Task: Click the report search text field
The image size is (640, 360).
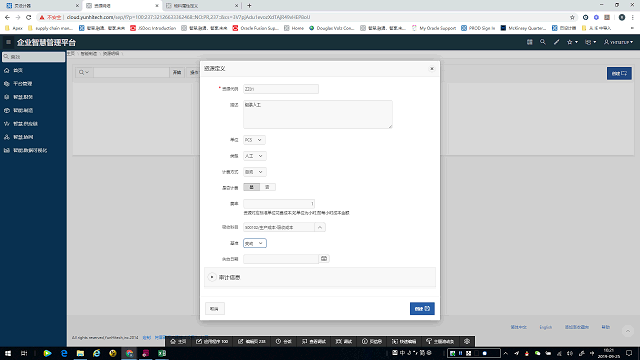Action: tap(131, 72)
